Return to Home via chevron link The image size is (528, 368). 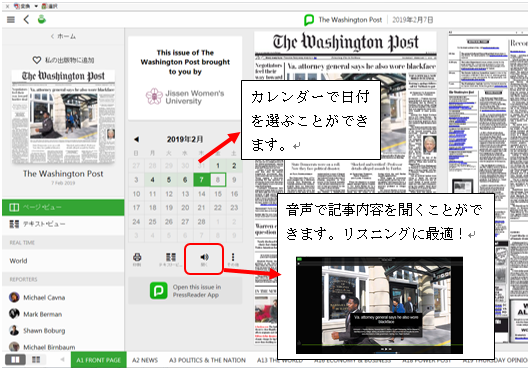coord(63,36)
